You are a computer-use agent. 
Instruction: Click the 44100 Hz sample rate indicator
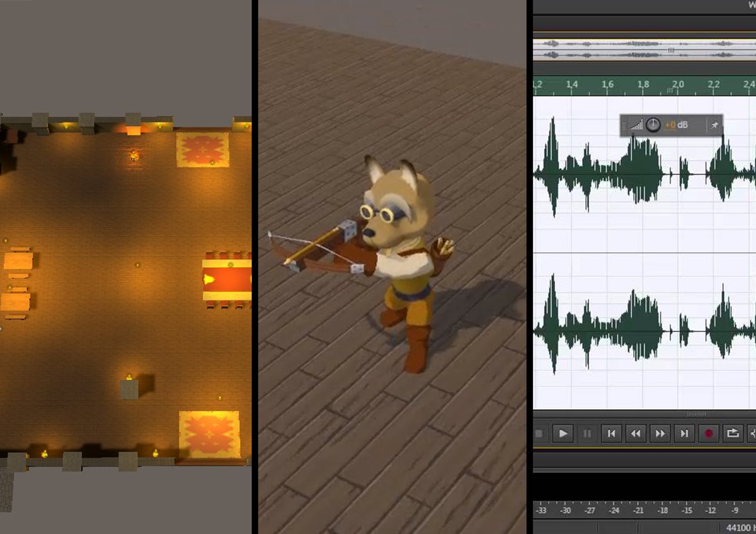[740, 529]
